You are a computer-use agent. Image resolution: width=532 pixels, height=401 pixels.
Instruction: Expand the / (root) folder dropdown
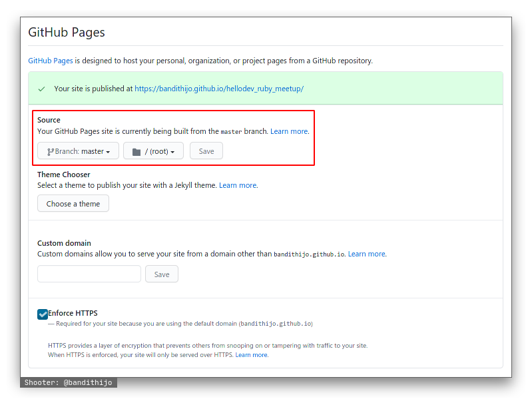coord(153,151)
